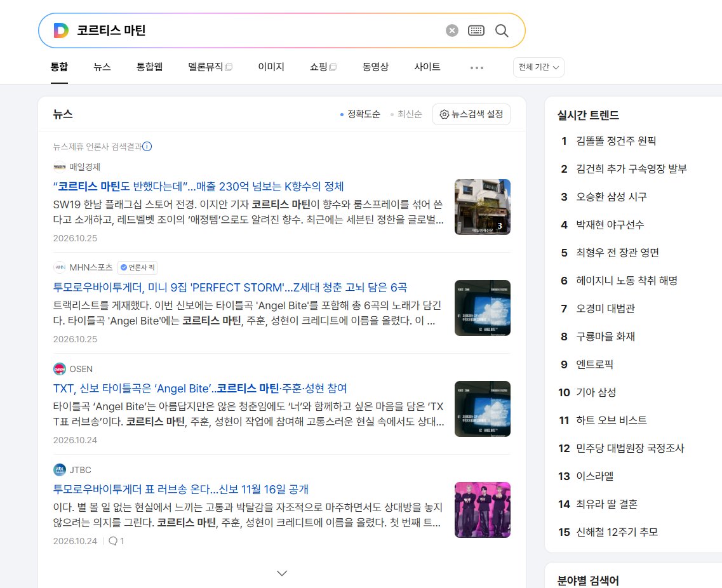The height and width of the screenshot is (588, 722).
Task: Click trend 오승환 삼성 시구
Action: click(612, 197)
